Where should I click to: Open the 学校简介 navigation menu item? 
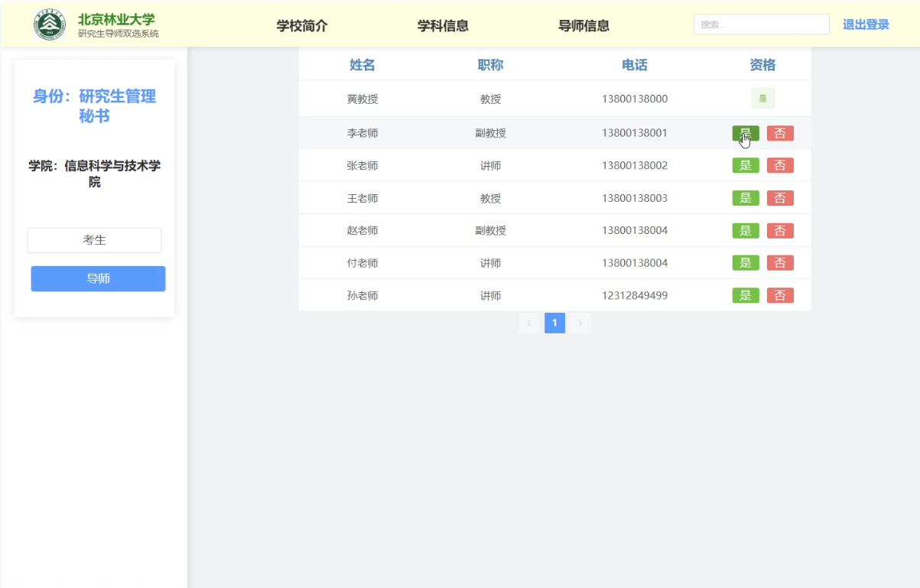click(302, 25)
